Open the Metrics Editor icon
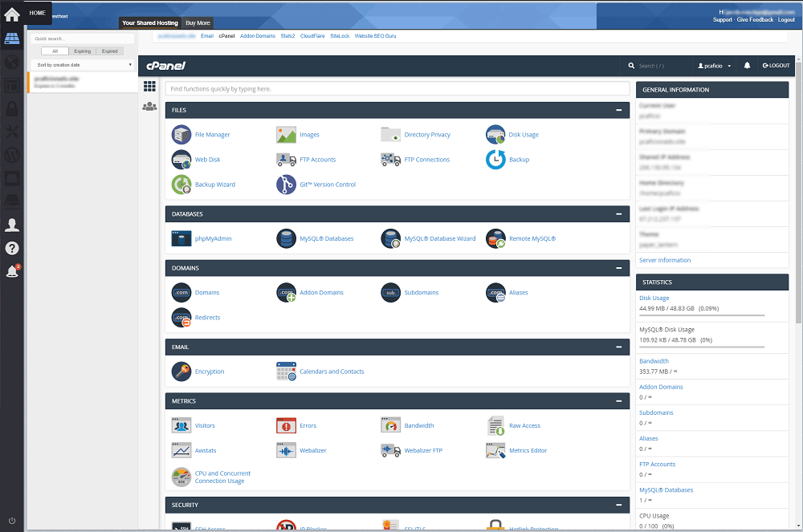 (495, 451)
